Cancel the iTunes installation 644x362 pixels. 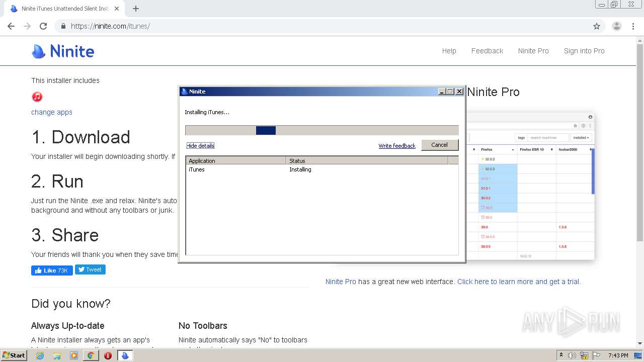tap(439, 145)
